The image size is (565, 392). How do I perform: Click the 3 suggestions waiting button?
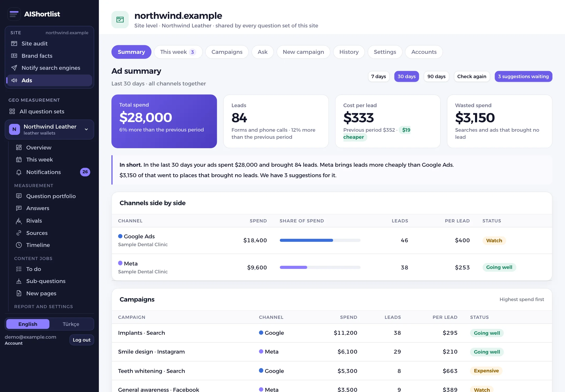[523, 76]
